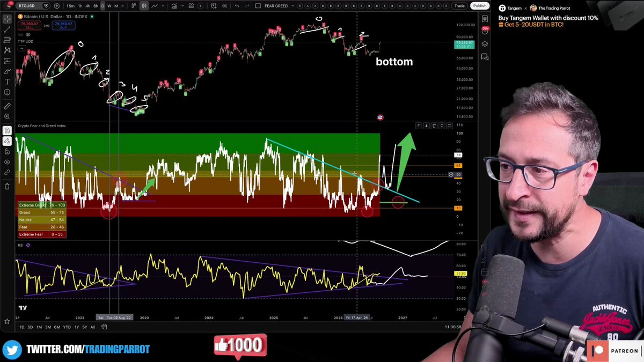Move Fear and Greed pane up
This screenshot has width=644, height=362.
[419, 125]
